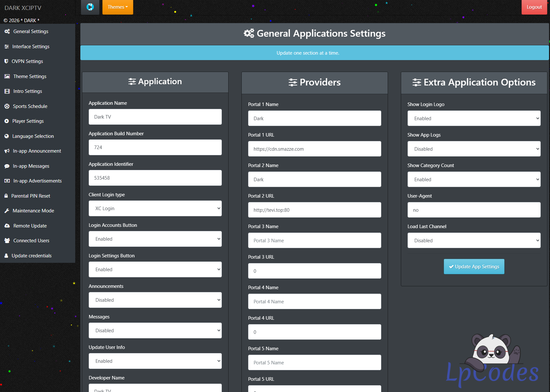Click the cloud icon for Remote Update
Image resolution: width=550 pixels, height=392 pixels.
click(7, 226)
